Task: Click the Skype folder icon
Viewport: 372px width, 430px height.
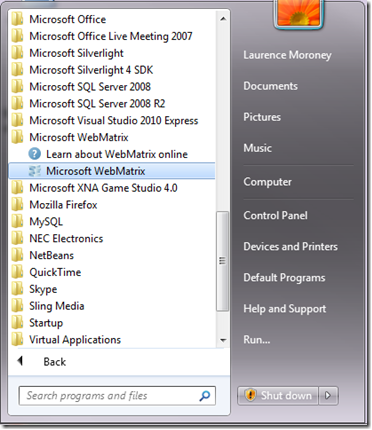Action: (x=17, y=289)
